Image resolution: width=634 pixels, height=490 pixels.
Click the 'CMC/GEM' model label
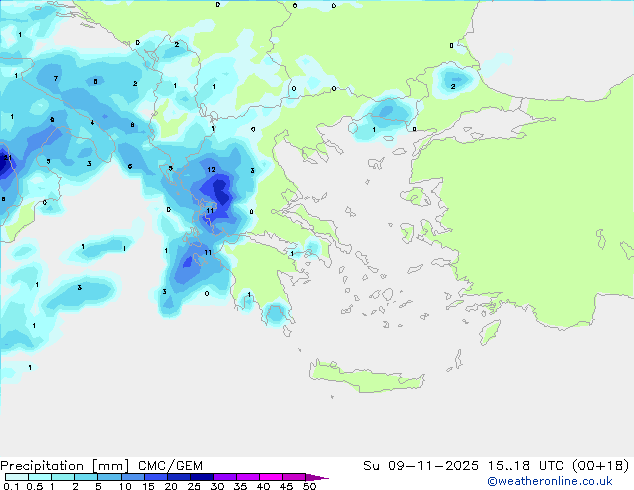click(x=170, y=466)
